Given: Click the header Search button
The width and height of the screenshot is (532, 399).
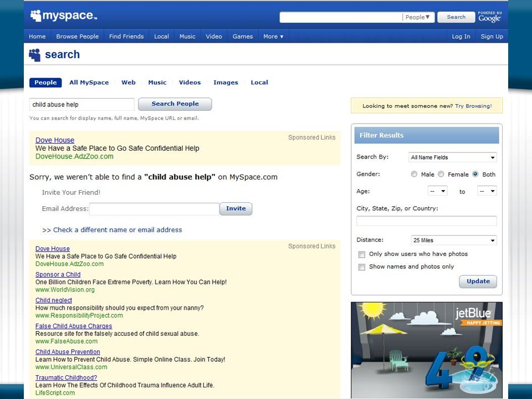Looking at the screenshot, I should tap(456, 17).
